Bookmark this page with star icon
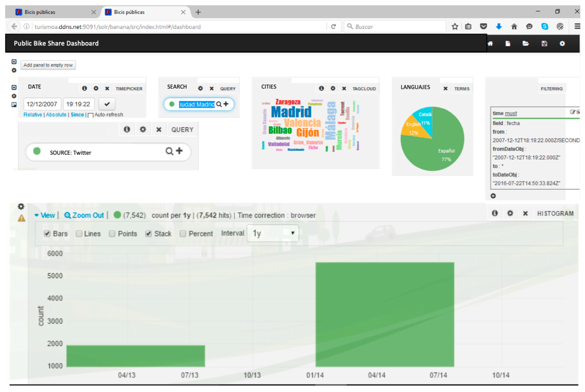Viewport: 585px width, 392px height. 455,26
